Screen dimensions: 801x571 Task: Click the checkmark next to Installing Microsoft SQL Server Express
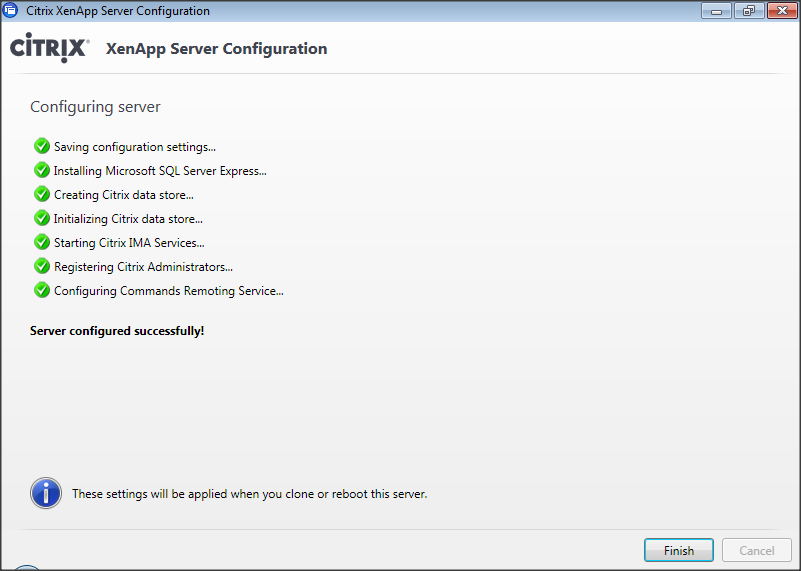tap(42, 170)
